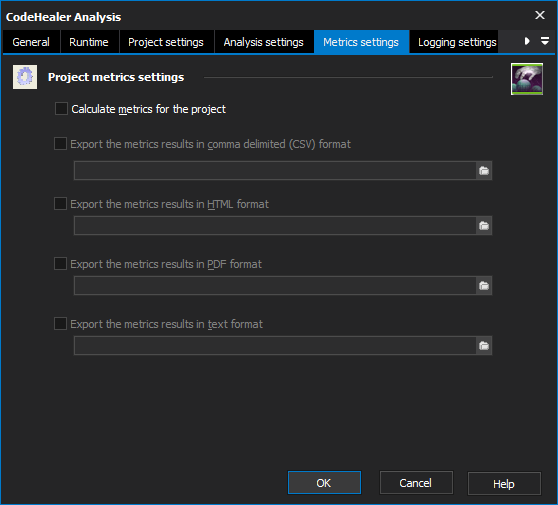The image size is (558, 505).
Task: Browse for the text export file
Action: click(x=484, y=346)
